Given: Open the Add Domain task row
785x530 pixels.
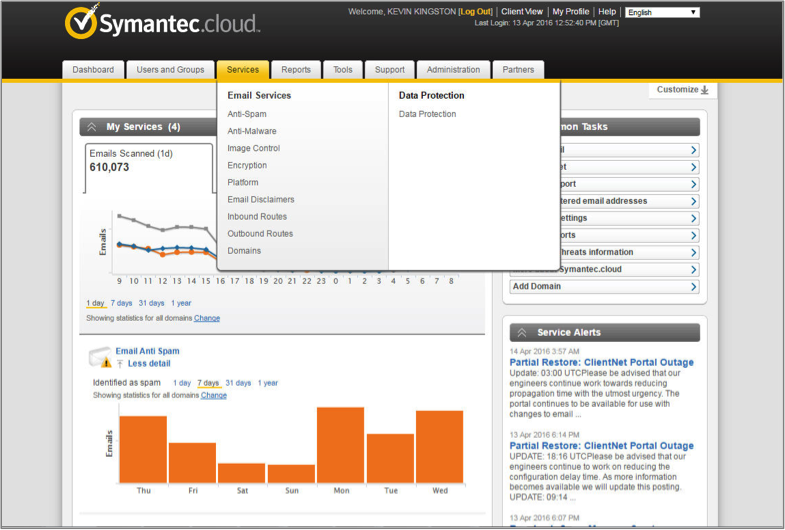Looking at the screenshot, I should tap(604, 287).
